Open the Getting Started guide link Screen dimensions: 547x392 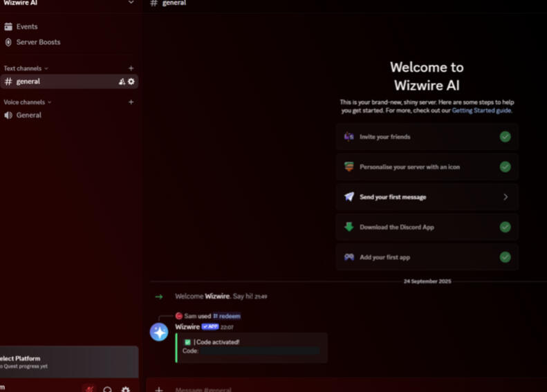[x=481, y=110]
